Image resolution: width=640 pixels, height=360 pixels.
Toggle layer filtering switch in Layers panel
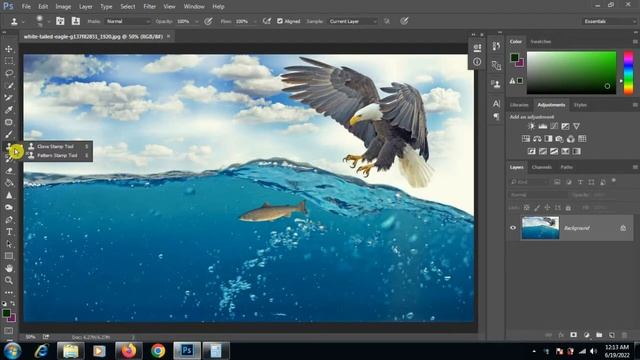(613, 180)
